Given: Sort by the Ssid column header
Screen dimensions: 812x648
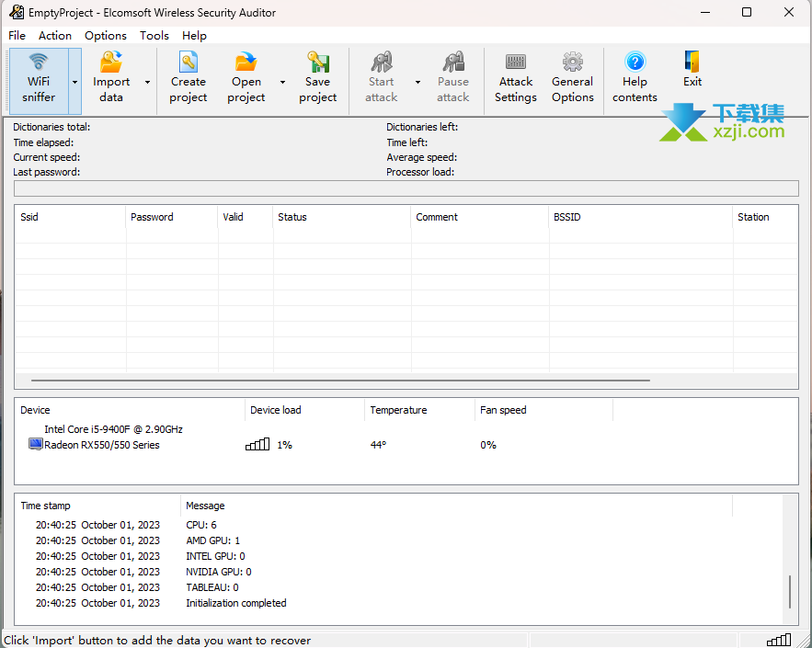Looking at the screenshot, I should click(71, 217).
